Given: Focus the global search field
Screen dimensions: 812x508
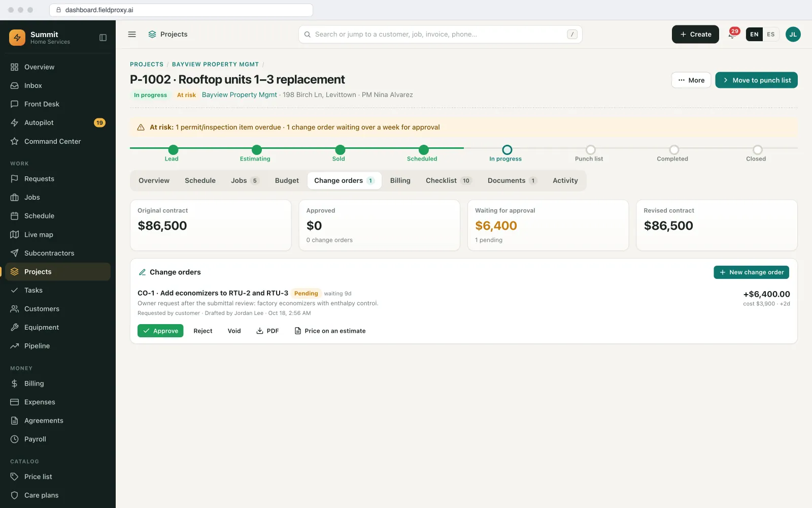Looking at the screenshot, I should tap(441, 35).
